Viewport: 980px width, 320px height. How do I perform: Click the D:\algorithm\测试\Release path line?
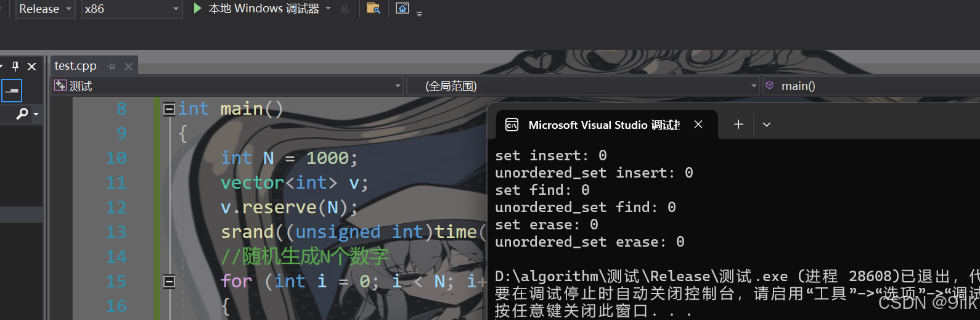(x=737, y=276)
